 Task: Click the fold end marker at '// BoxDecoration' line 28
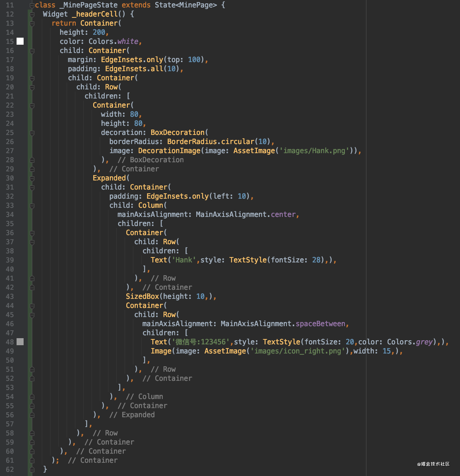click(x=32, y=160)
